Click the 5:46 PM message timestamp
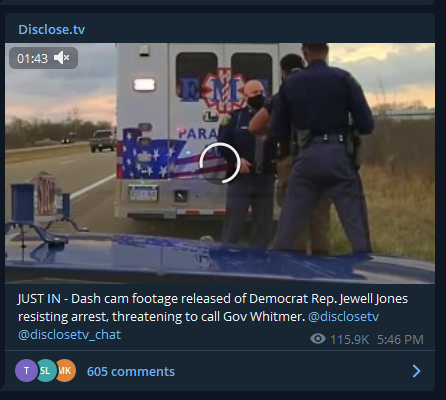This screenshot has width=446, height=400. pos(400,340)
